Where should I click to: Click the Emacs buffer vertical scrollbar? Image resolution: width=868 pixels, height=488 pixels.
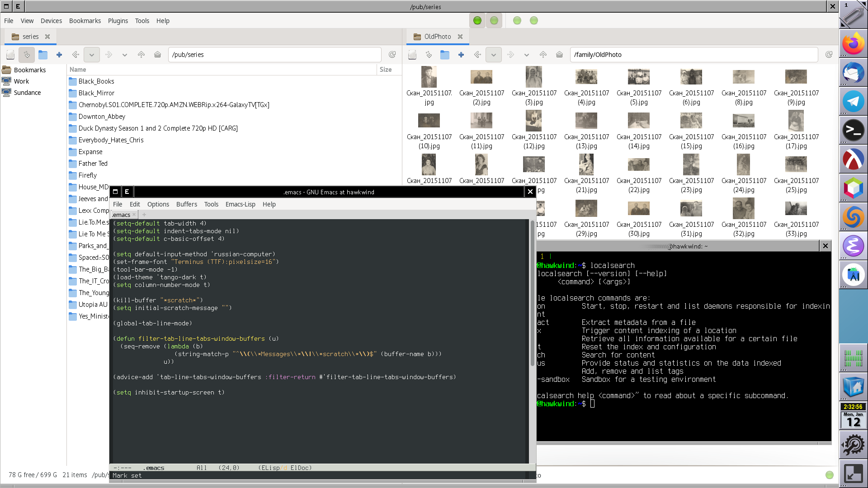tap(532, 294)
